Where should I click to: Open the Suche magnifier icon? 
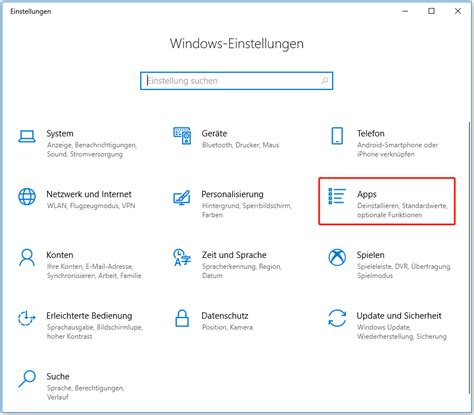[27, 379]
